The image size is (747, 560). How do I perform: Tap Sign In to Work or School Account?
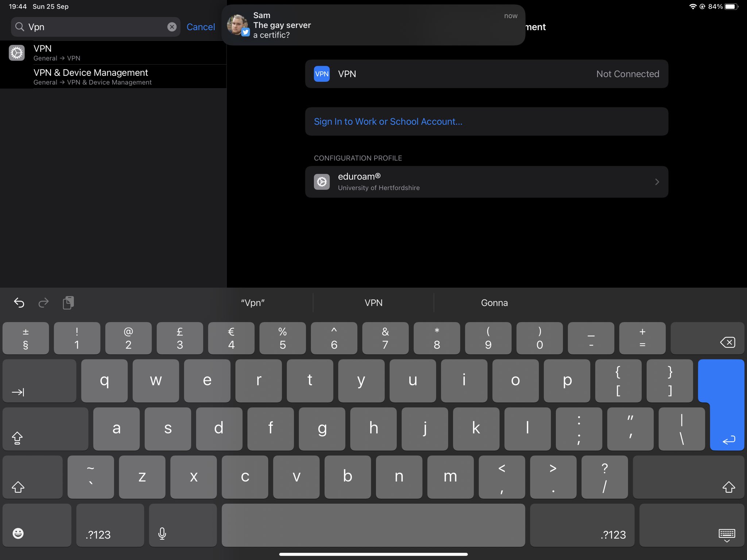point(388,121)
